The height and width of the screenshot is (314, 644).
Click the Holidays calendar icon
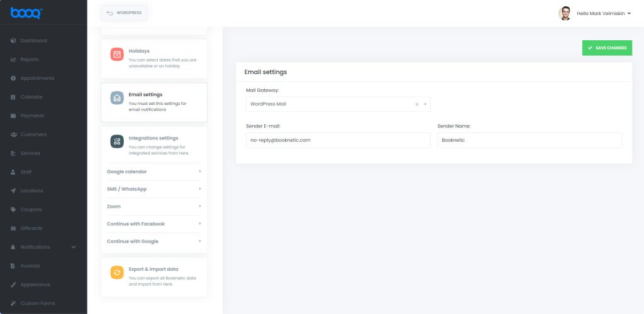117,54
